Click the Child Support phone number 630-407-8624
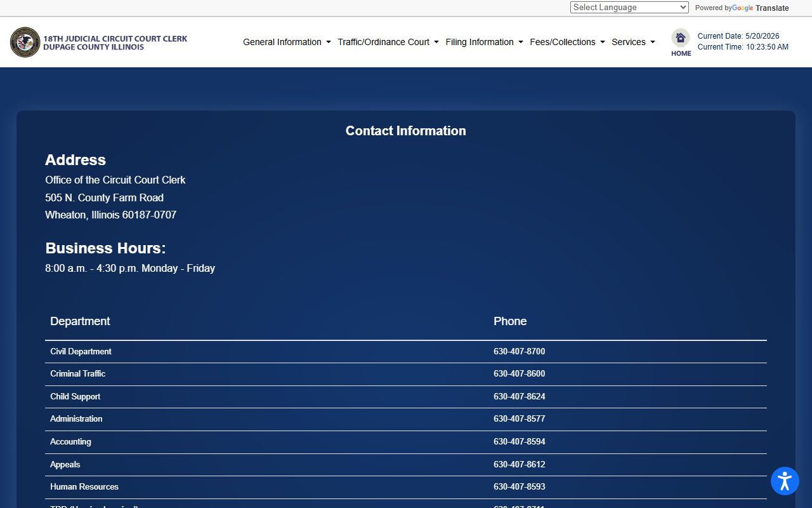This screenshot has height=508, width=812. (520, 396)
